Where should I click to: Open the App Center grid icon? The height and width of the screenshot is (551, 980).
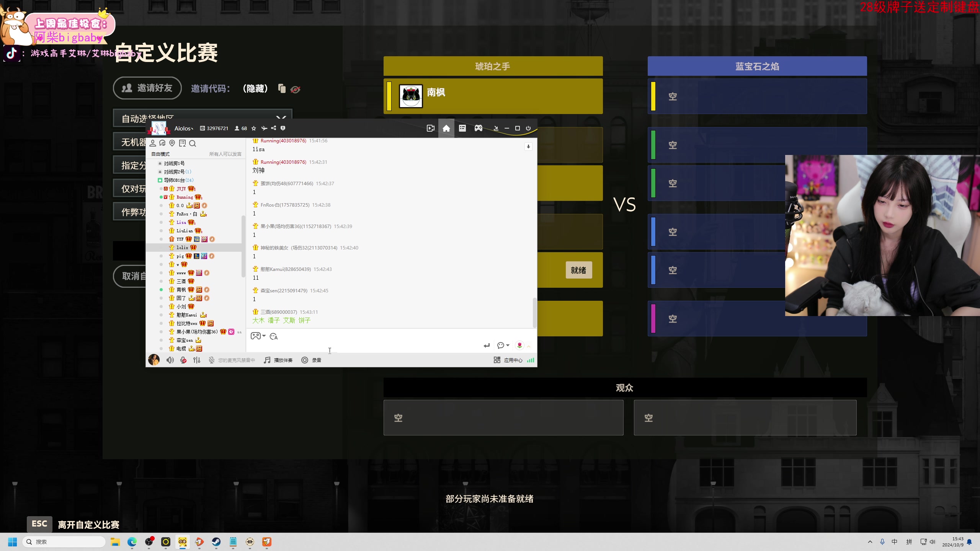(x=497, y=360)
